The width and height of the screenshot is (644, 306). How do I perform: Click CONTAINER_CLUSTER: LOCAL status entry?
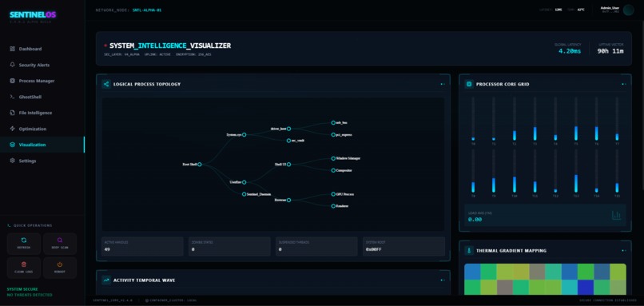(171, 300)
